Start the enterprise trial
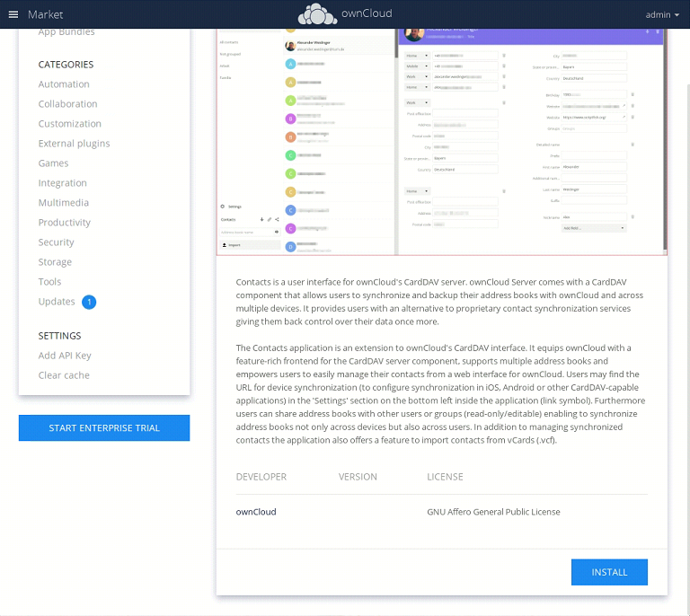This screenshot has width=690, height=616. [x=104, y=427]
